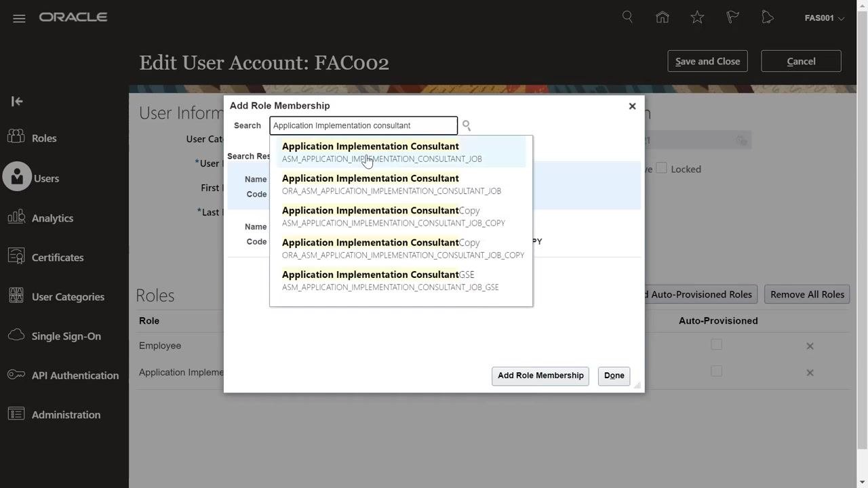Click the vertical page scrollbar
Screen dimensions: 868x488
tap(862, 230)
